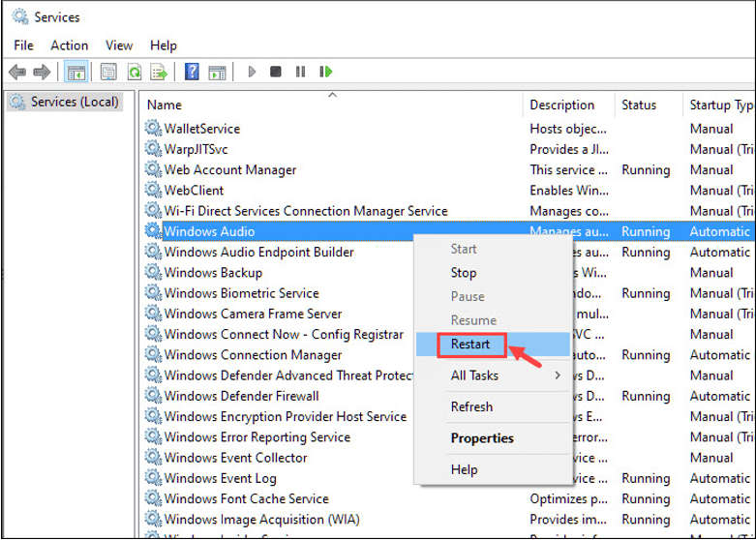
Task: Open the Action menu
Action: (70, 45)
